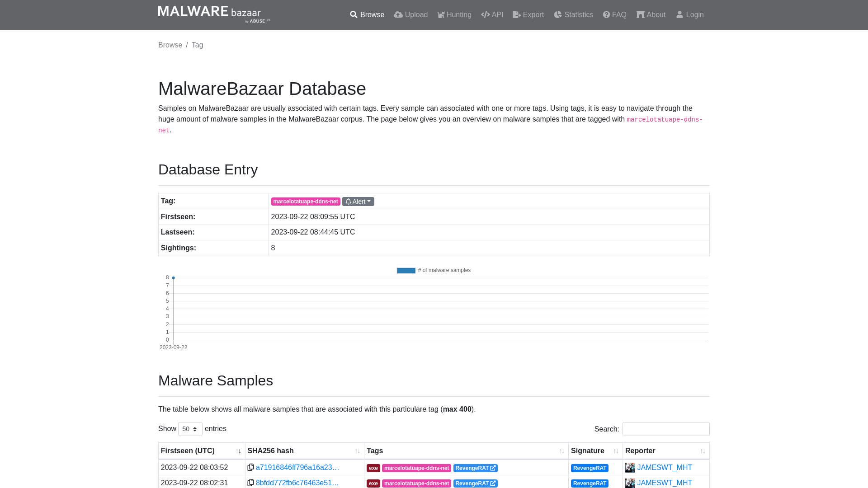Click the marcelotatuape-ddns-net tag badge in Database Entry
The image size is (868, 488).
[306, 202]
